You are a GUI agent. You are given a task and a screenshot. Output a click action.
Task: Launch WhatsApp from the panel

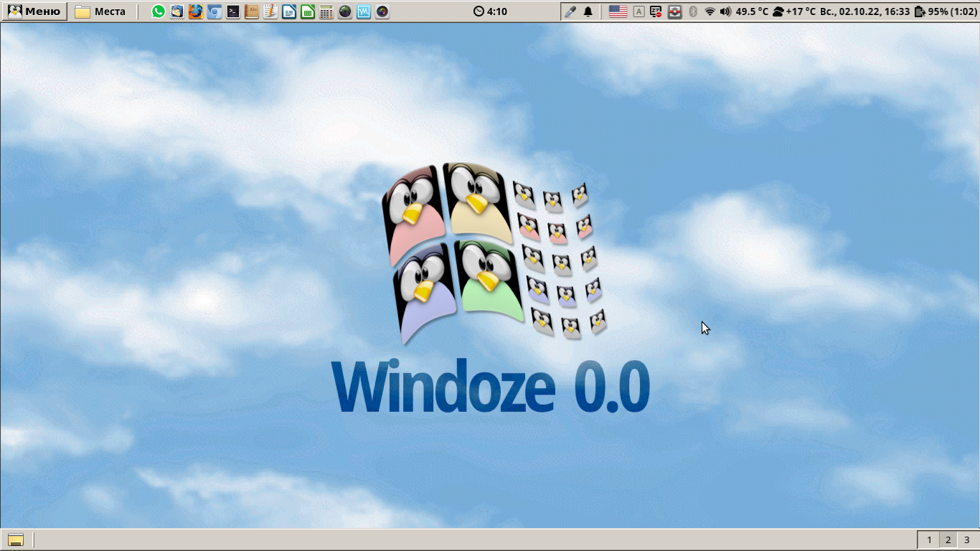(159, 11)
